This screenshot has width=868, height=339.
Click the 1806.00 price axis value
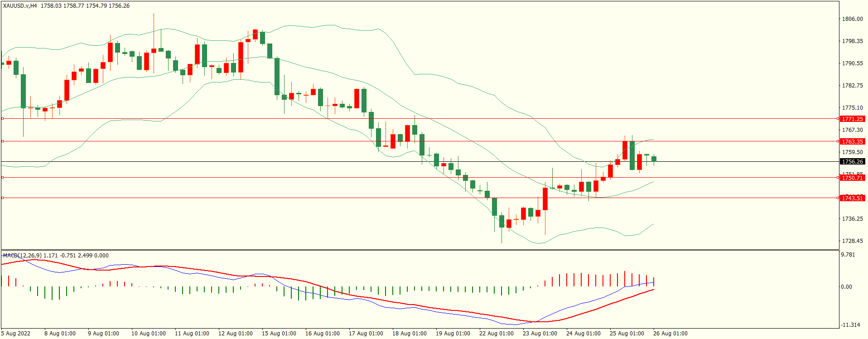point(852,19)
